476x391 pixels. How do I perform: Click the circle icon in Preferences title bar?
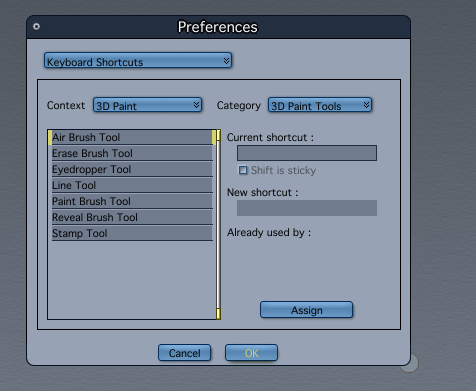36,26
